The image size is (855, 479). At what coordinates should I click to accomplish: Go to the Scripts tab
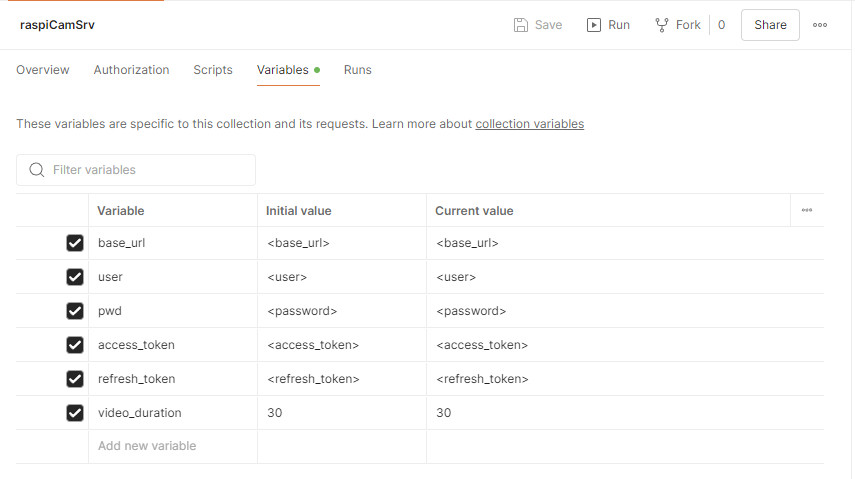pos(213,70)
